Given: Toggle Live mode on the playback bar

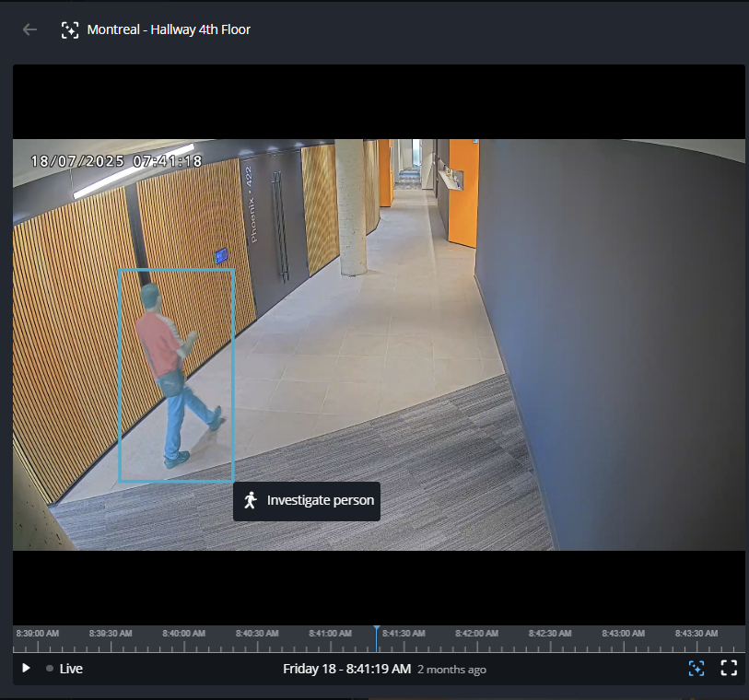Looking at the screenshot, I should coord(70,669).
